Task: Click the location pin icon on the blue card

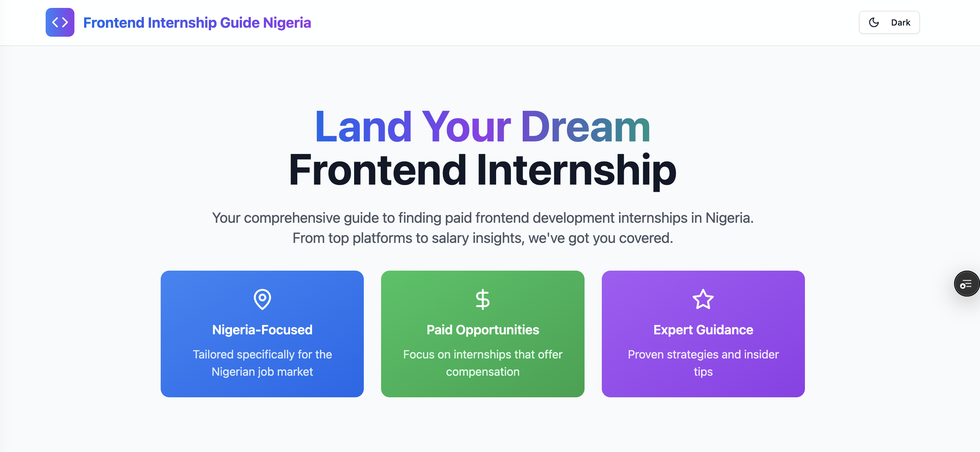Action: [262, 299]
